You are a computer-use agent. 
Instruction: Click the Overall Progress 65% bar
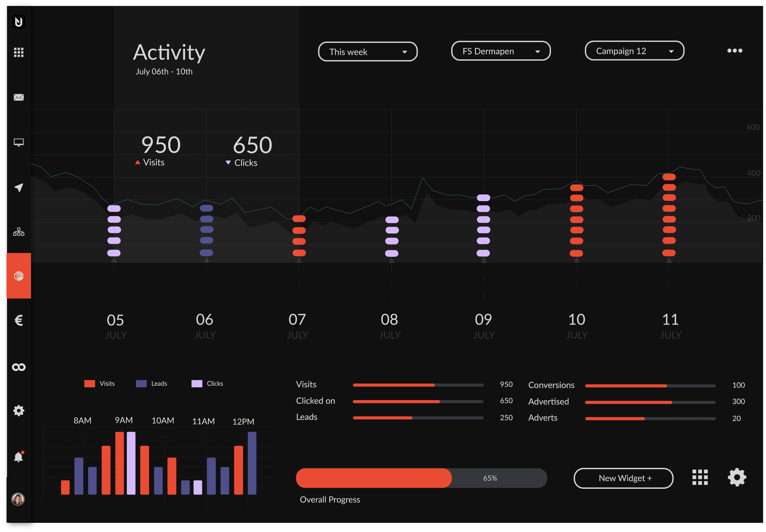click(421, 478)
